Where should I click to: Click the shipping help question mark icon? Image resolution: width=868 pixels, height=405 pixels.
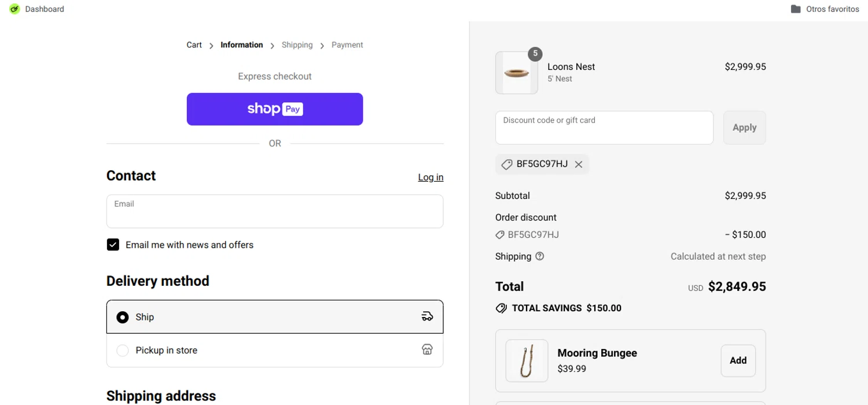tap(540, 256)
